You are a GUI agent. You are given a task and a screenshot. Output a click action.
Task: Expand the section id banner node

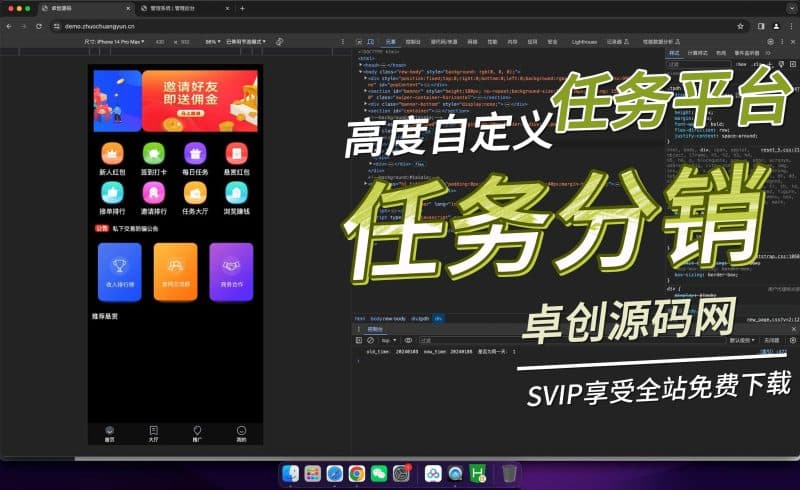click(x=366, y=91)
